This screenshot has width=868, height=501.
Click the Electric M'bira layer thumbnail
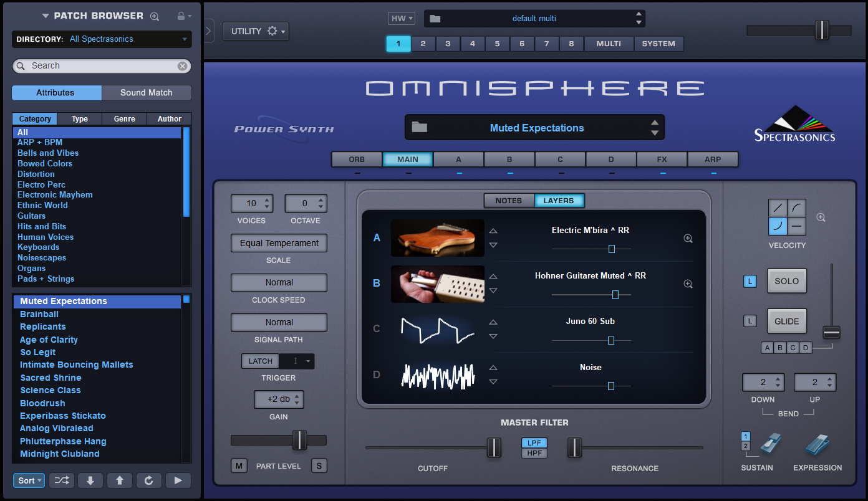(x=438, y=238)
